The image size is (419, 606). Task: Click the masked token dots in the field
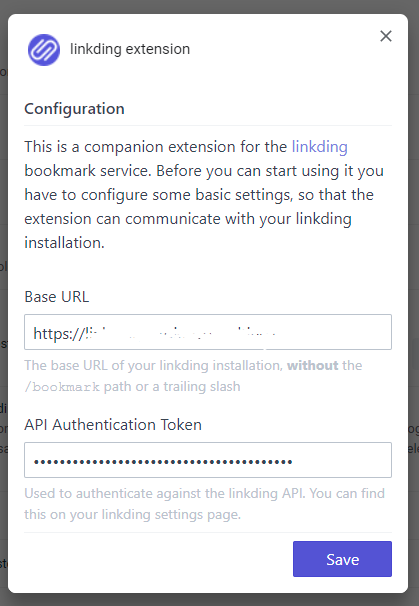point(163,461)
